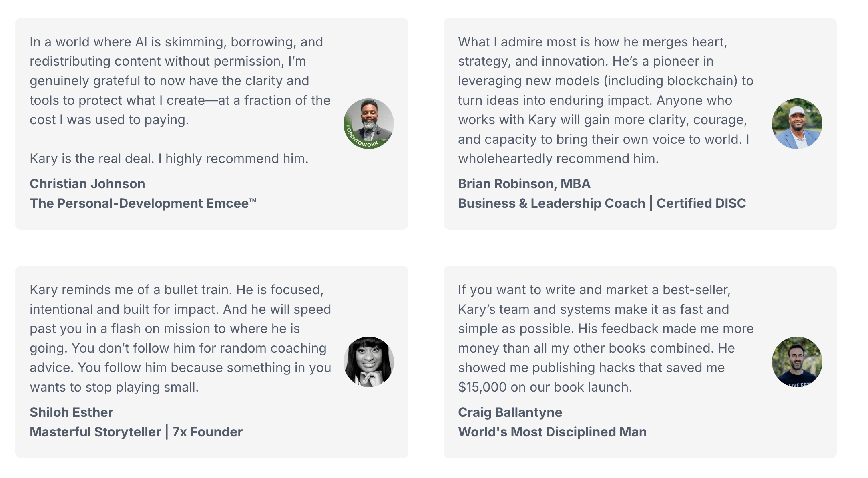Select the "7x Founder" text

[207, 432]
